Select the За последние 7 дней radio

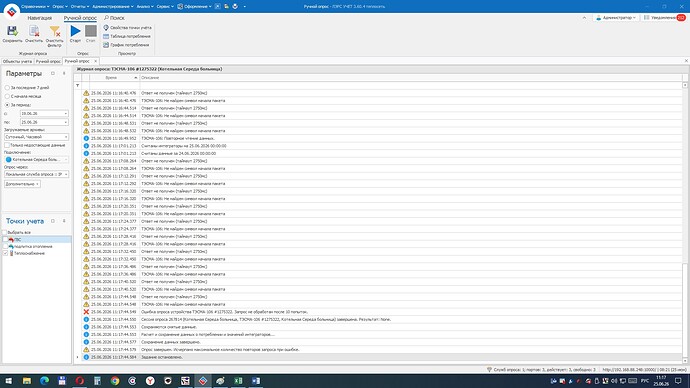(x=7, y=88)
